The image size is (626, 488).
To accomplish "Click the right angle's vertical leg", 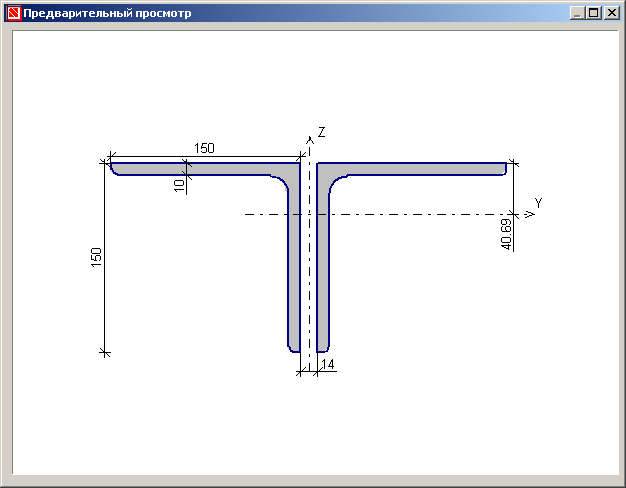I will [323, 270].
